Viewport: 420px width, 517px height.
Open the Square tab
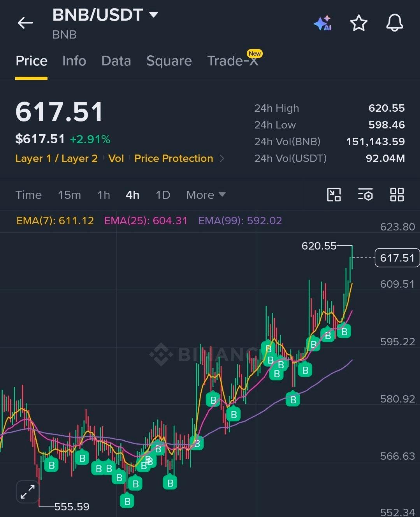pos(169,61)
